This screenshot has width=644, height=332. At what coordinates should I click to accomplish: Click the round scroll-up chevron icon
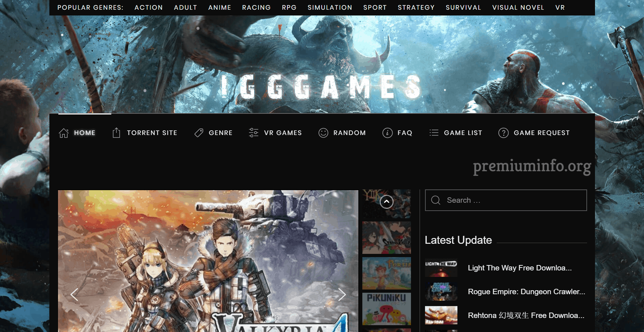coord(386,202)
